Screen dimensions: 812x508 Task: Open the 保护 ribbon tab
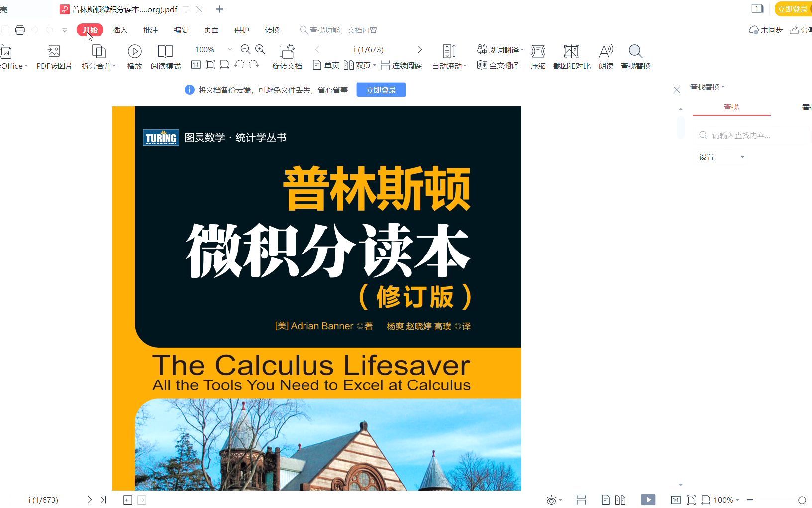tap(242, 30)
